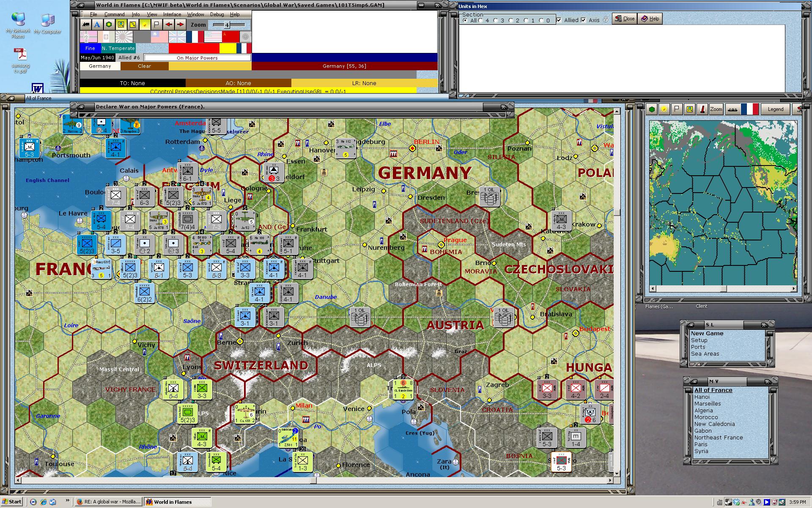Select the oil resource counter near Dresden

pyautogui.click(x=490, y=196)
